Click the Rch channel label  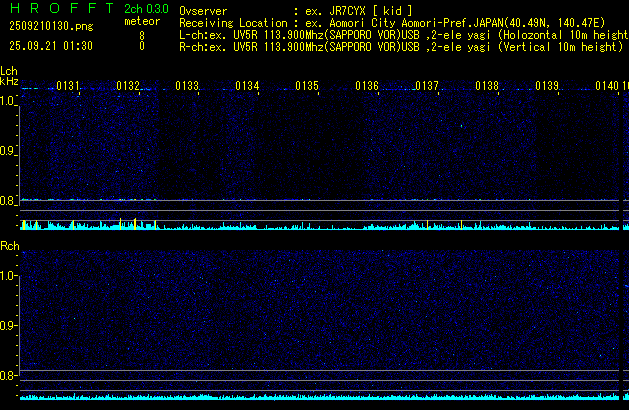(9, 246)
